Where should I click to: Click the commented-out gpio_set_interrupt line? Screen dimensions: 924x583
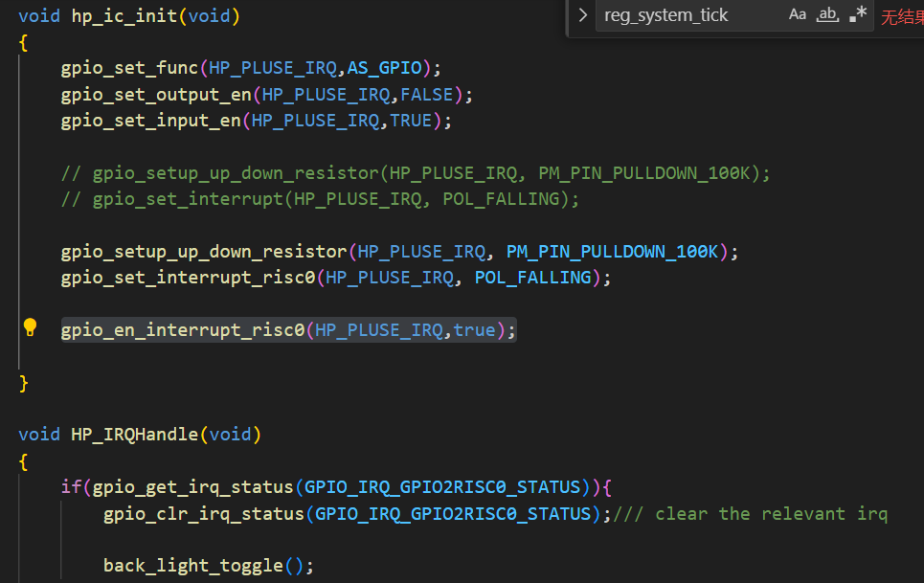(x=320, y=199)
